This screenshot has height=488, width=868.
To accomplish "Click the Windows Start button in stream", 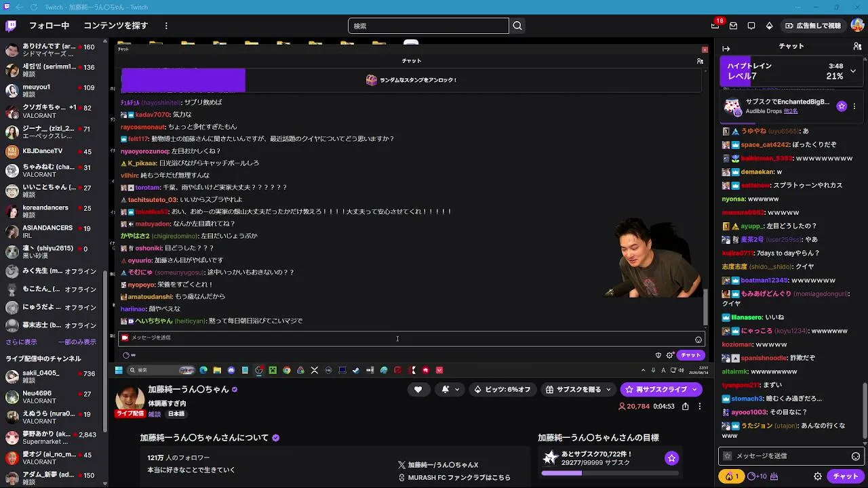I will 119,370.
